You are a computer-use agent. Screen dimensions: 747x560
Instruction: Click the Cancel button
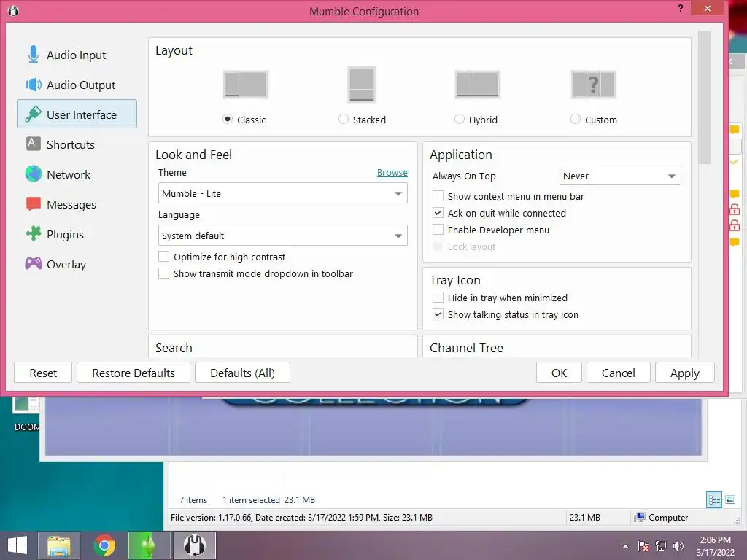click(x=619, y=373)
